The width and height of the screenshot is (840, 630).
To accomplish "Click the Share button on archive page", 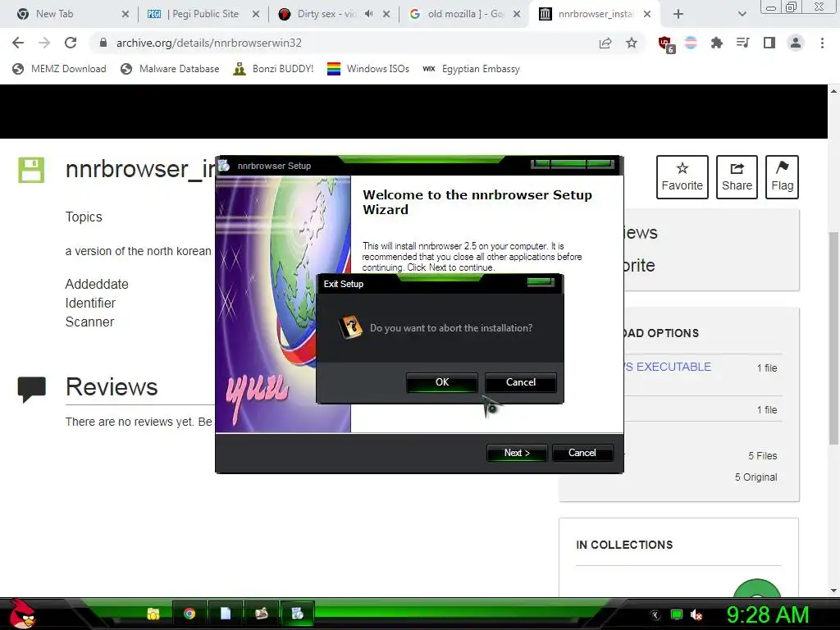I will (x=737, y=177).
